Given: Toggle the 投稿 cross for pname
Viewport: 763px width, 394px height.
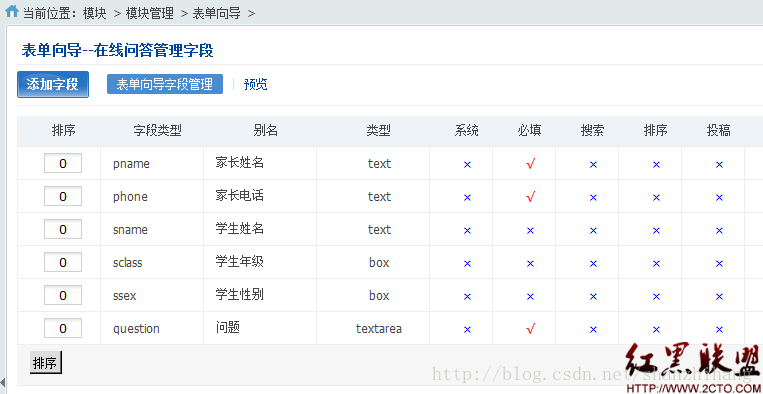Looking at the screenshot, I should pos(719,165).
